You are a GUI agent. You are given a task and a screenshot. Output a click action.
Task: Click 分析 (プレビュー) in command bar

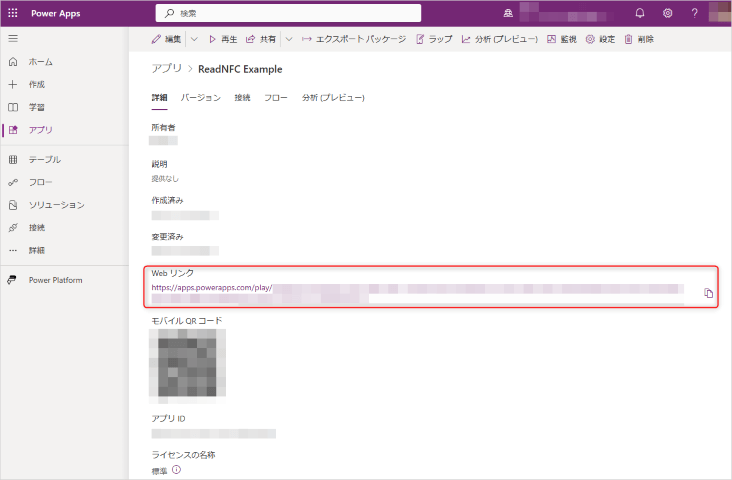(x=500, y=39)
